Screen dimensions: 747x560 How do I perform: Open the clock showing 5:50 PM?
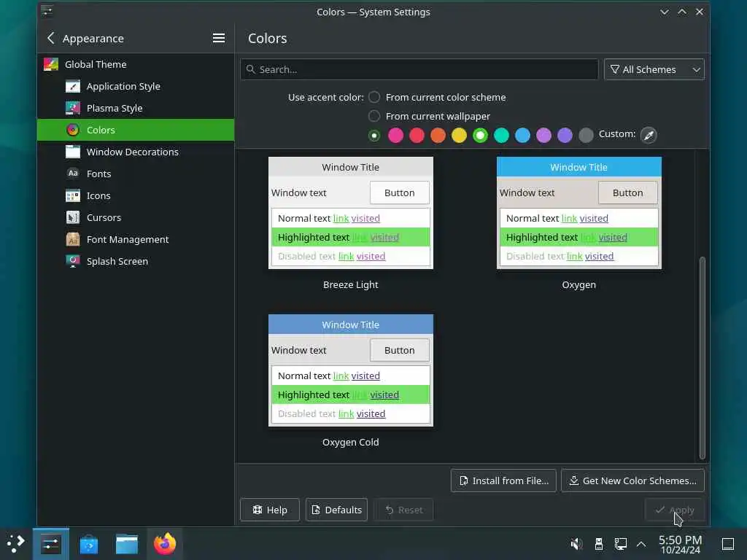(x=681, y=544)
